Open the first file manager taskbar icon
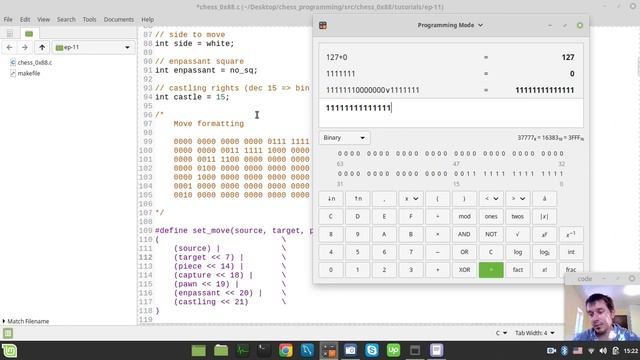 tap(199, 350)
